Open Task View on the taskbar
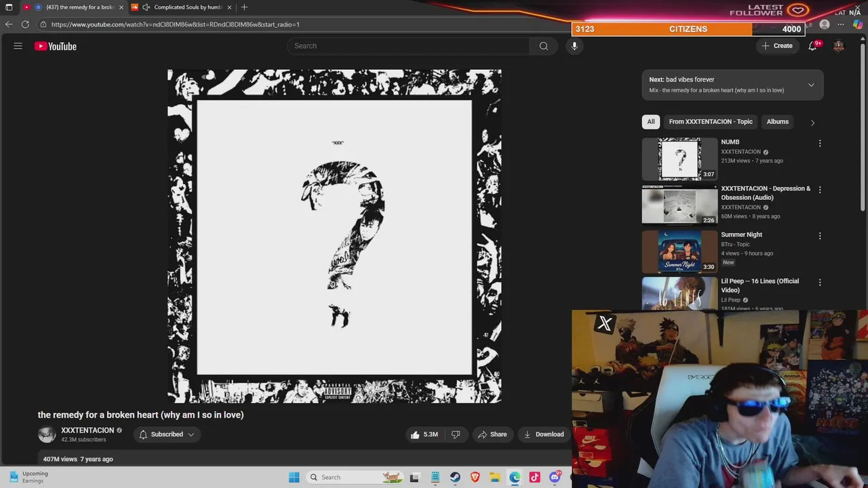This screenshot has width=868, height=488. [414, 477]
